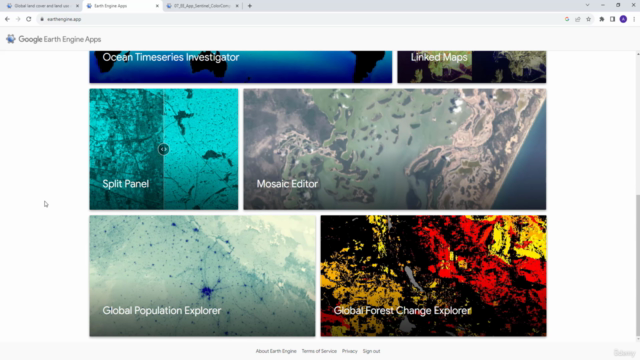
Task: Open the Ocean Timeseries Investigator app card
Action: tap(241, 67)
